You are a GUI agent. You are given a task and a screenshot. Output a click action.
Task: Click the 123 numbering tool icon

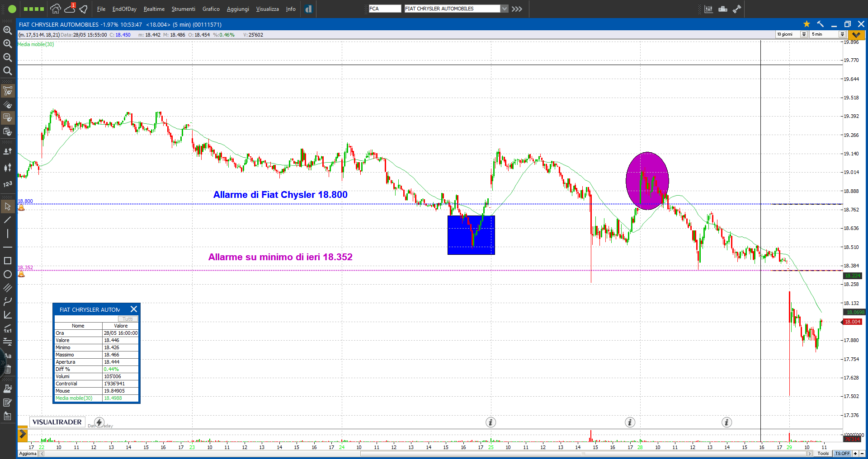pos(8,184)
